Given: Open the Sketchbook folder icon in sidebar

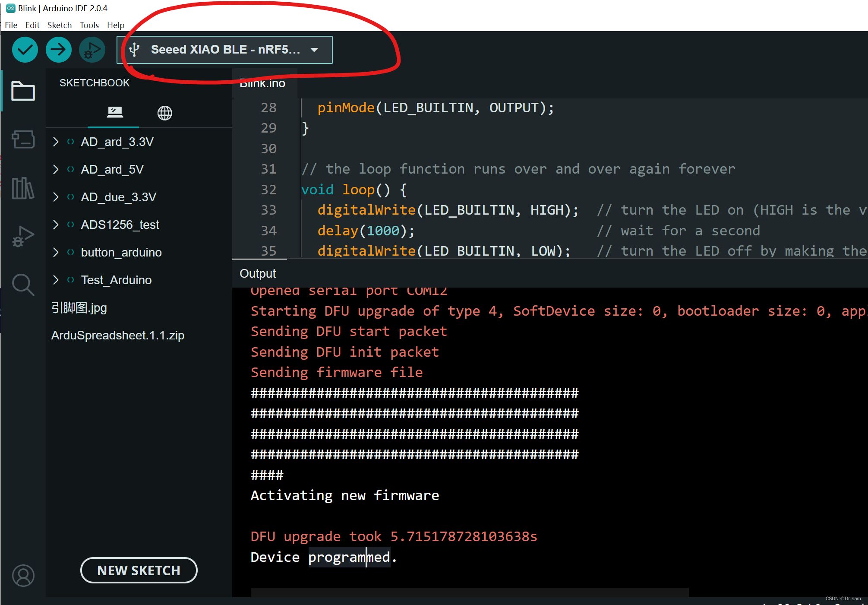Looking at the screenshot, I should [23, 91].
